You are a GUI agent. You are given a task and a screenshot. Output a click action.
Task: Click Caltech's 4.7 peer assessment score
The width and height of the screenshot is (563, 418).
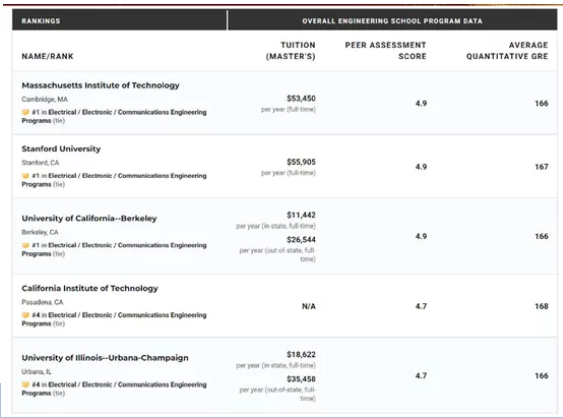click(x=421, y=306)
